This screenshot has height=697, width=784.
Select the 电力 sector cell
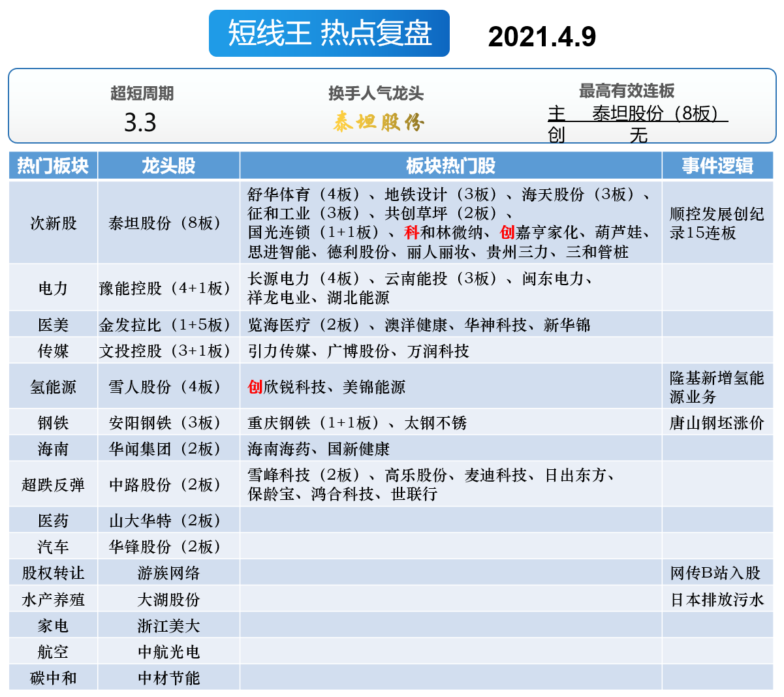[53, 288]
